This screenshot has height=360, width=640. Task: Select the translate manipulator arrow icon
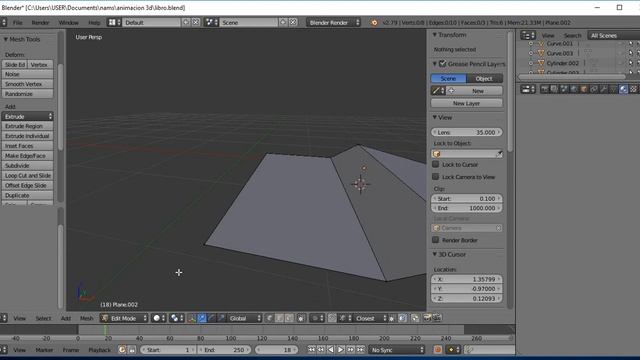tap(202, 318)
